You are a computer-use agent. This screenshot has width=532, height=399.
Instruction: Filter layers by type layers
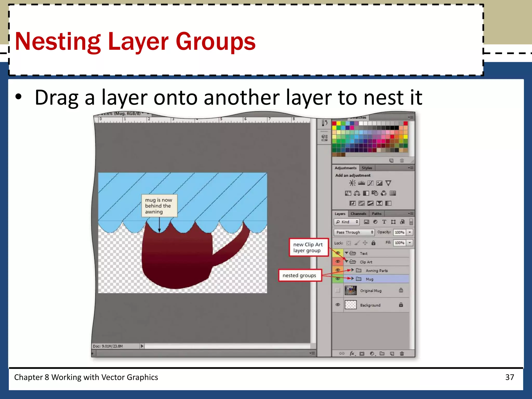coord(384,222)
